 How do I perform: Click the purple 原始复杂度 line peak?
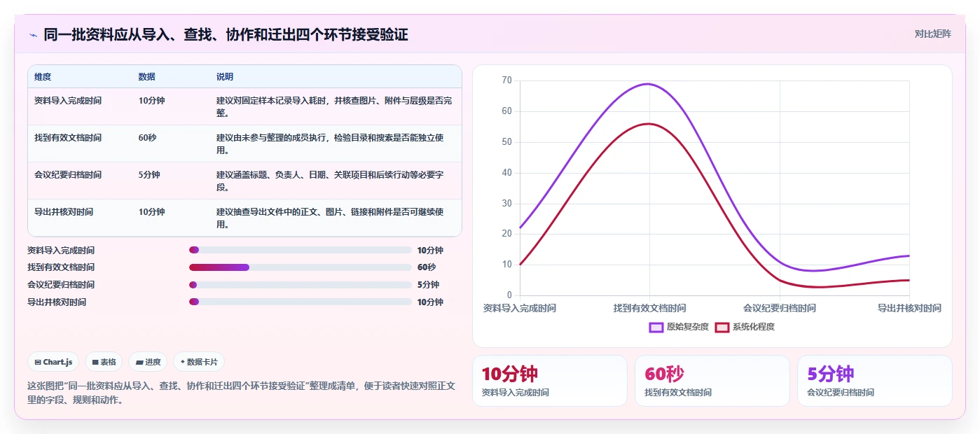(649, 84)
